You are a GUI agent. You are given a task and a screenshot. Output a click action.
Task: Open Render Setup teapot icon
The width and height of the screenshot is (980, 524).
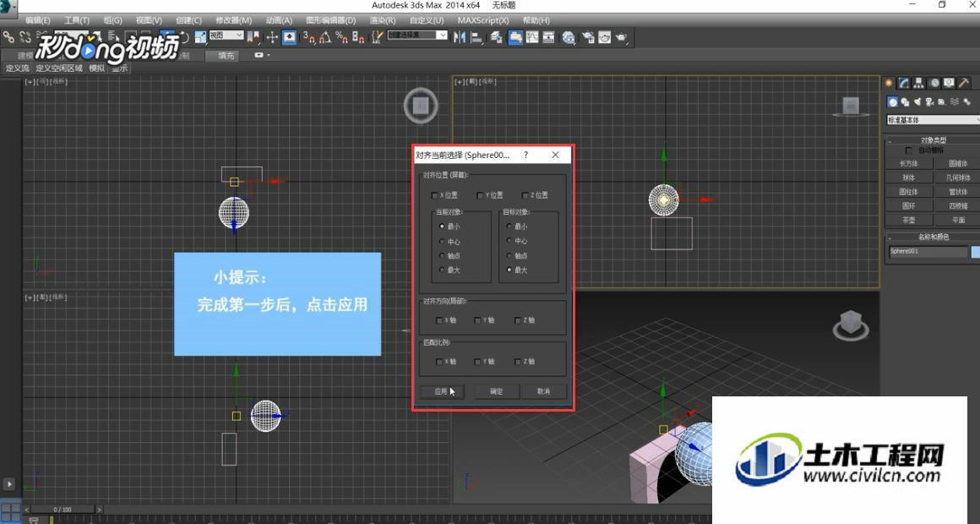(588, 37)
